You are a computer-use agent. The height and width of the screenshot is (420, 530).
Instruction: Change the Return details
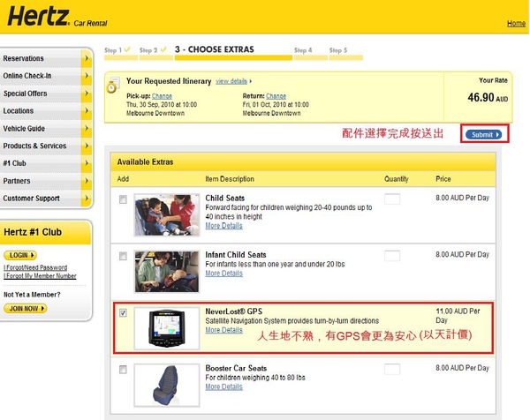click(x=276, y=96)
